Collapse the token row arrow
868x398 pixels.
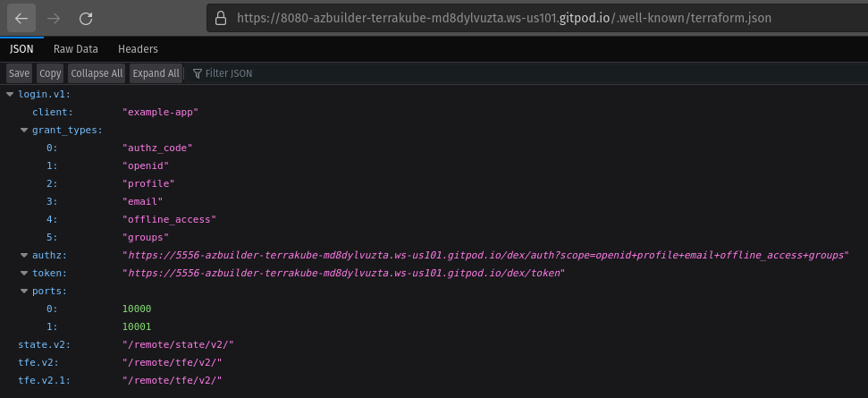point(24,273)
